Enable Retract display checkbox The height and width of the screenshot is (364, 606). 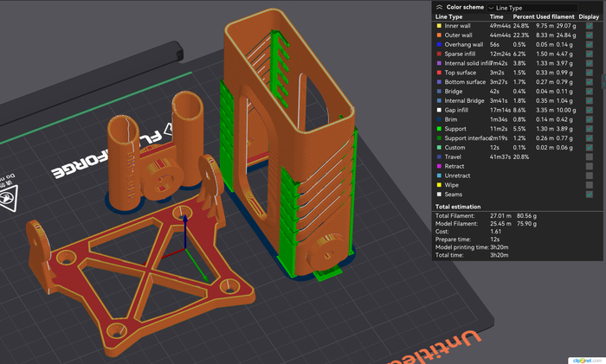click(589, 166)
